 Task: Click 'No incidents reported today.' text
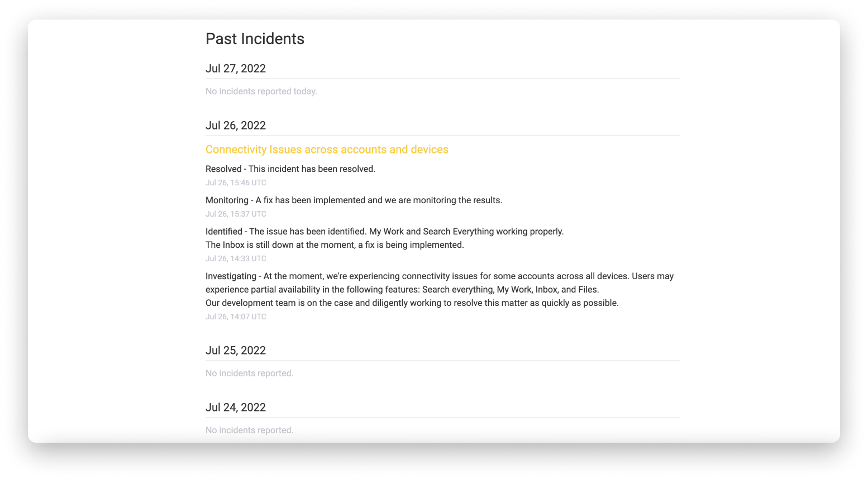[x=261, y=92]
